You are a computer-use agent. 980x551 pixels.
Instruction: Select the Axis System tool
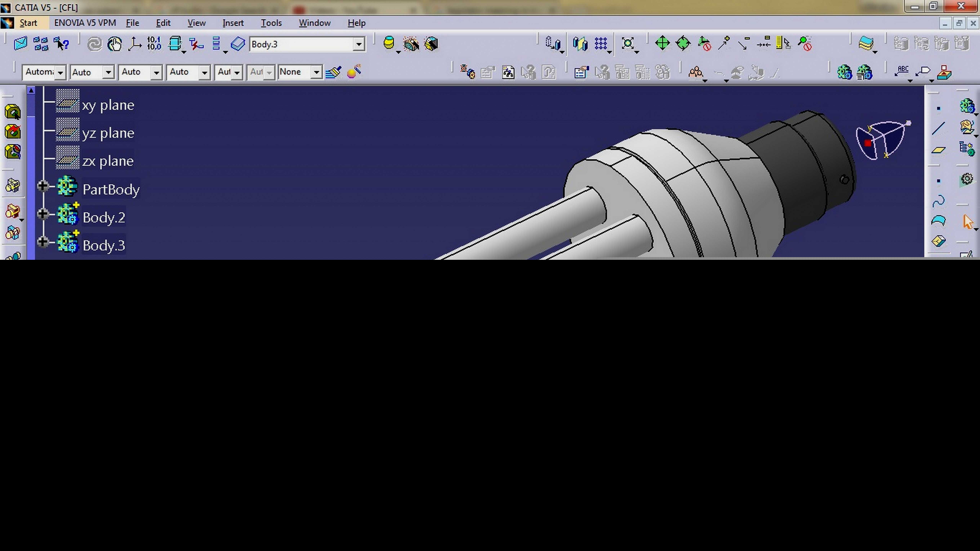pyautogui.click(x=135, y=44)
